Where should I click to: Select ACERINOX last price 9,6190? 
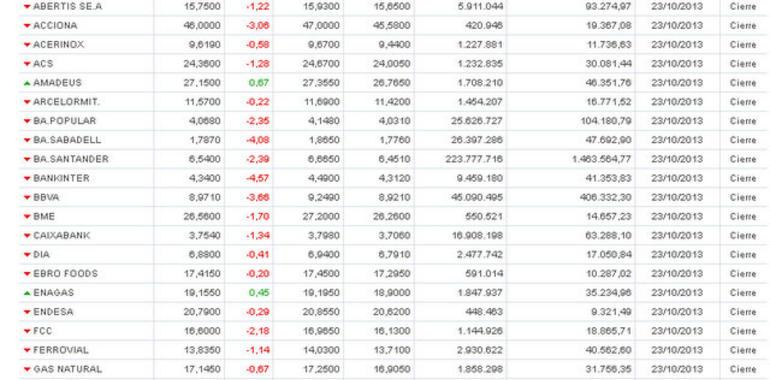tap(205, 45)
